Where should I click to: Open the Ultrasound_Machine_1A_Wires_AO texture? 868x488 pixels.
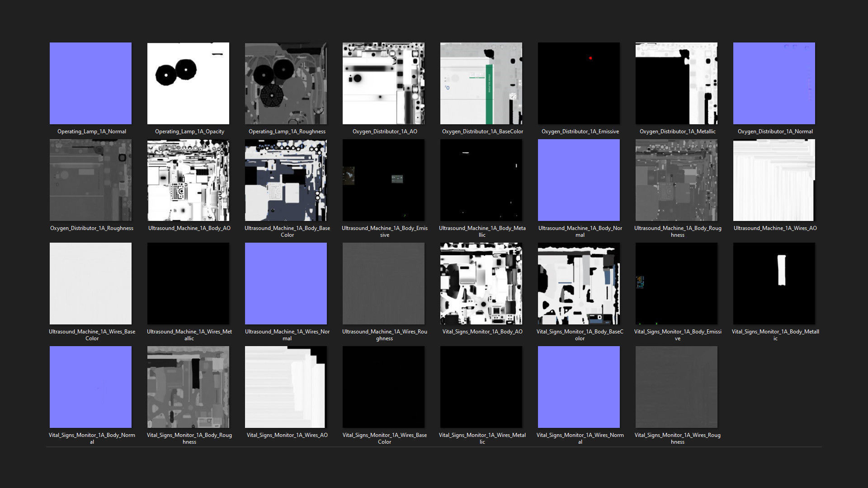coord(774,180)
